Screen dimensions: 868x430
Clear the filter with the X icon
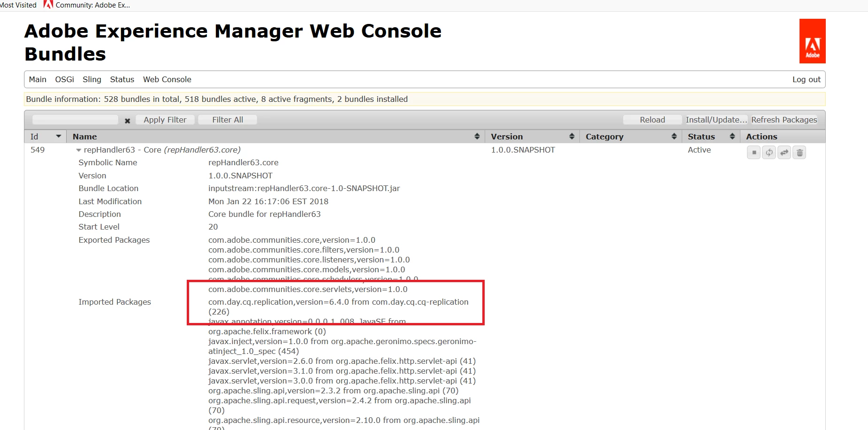coord(127,121)
